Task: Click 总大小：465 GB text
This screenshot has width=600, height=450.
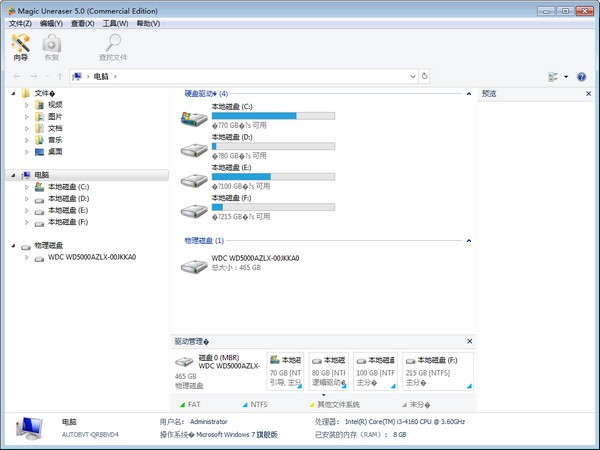Action: tap(236, 268)
